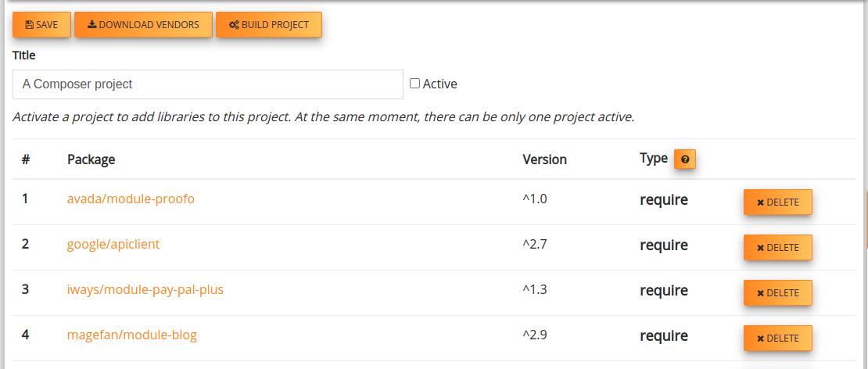Click the SAVE button with floppy icon

point(41,25)
